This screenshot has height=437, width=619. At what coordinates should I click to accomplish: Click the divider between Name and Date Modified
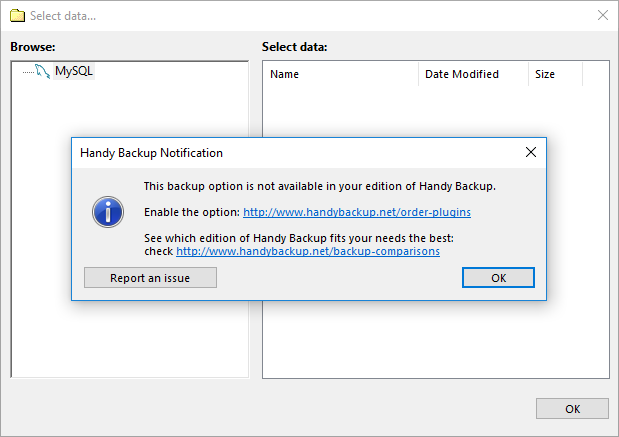(418, 74)
